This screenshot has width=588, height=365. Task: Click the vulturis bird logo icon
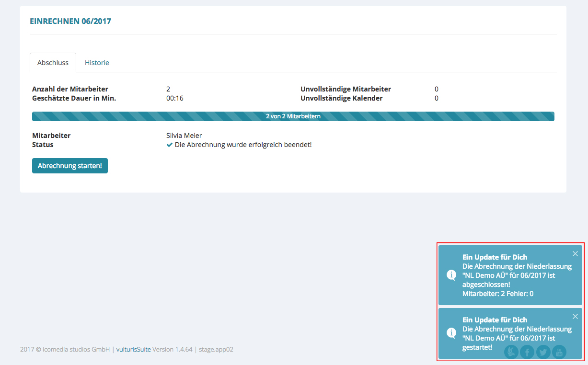pos(511,353)
